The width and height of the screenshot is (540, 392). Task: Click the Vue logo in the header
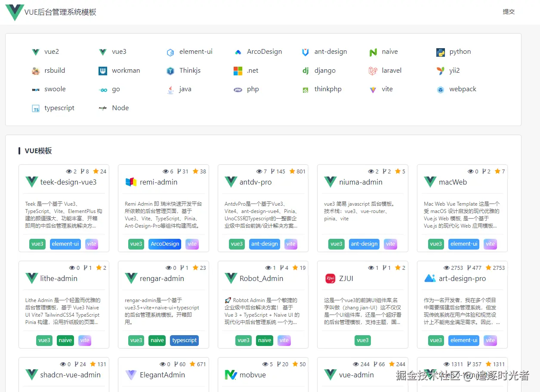[x=15, y=12]
